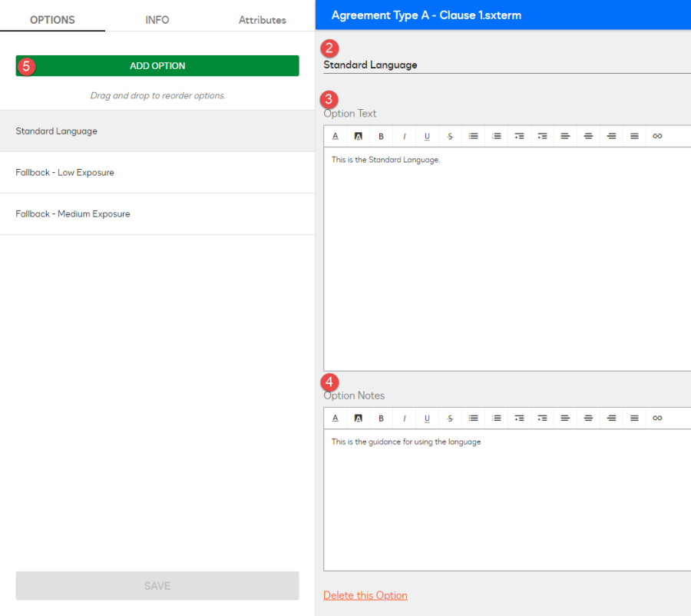Insert a numbered list in Option Notes
This screenshot has width=691, height=616.
(x=497, y=418)
